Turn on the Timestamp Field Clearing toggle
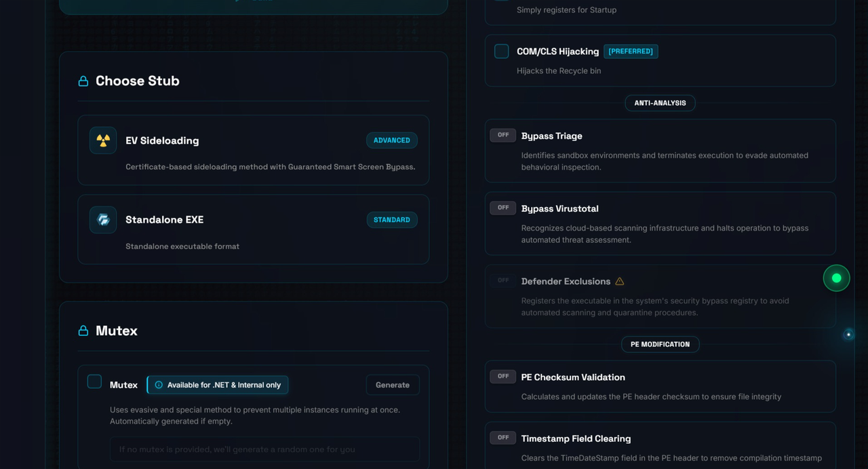Screen dimensions: 868x469 (503, 438)
